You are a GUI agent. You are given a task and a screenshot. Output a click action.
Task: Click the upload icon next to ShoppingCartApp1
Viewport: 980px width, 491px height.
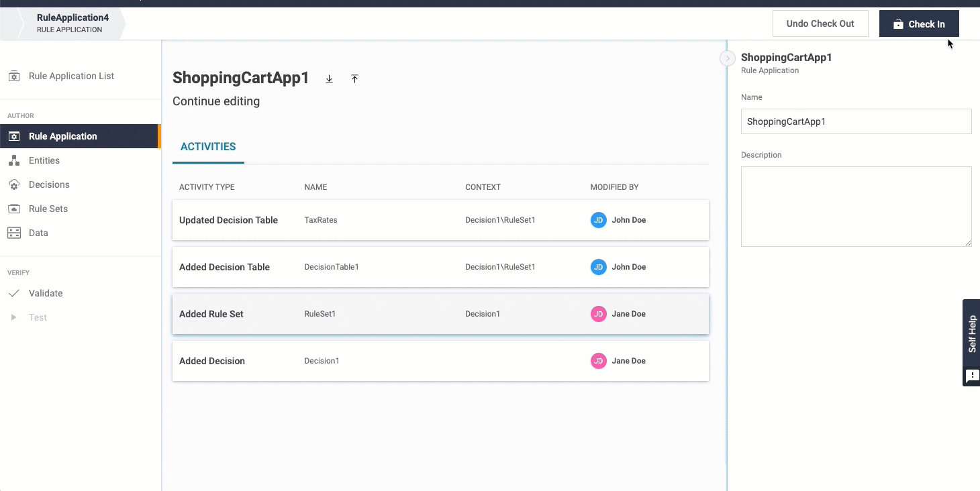tap(354, 79)
